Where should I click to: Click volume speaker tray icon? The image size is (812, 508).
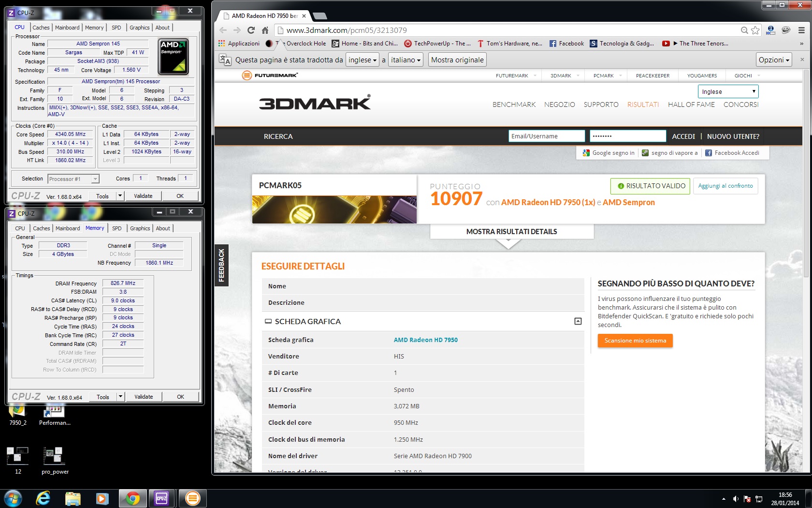click(735, 499)
